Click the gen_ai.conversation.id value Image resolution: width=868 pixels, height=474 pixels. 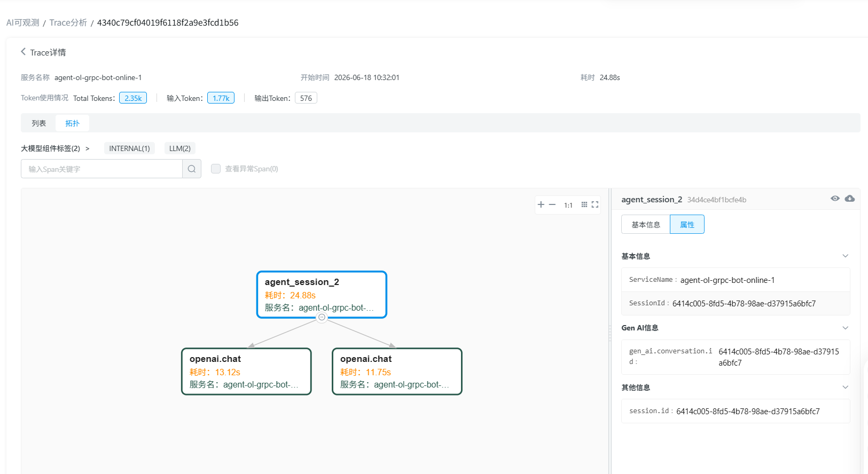coord(779,357)
